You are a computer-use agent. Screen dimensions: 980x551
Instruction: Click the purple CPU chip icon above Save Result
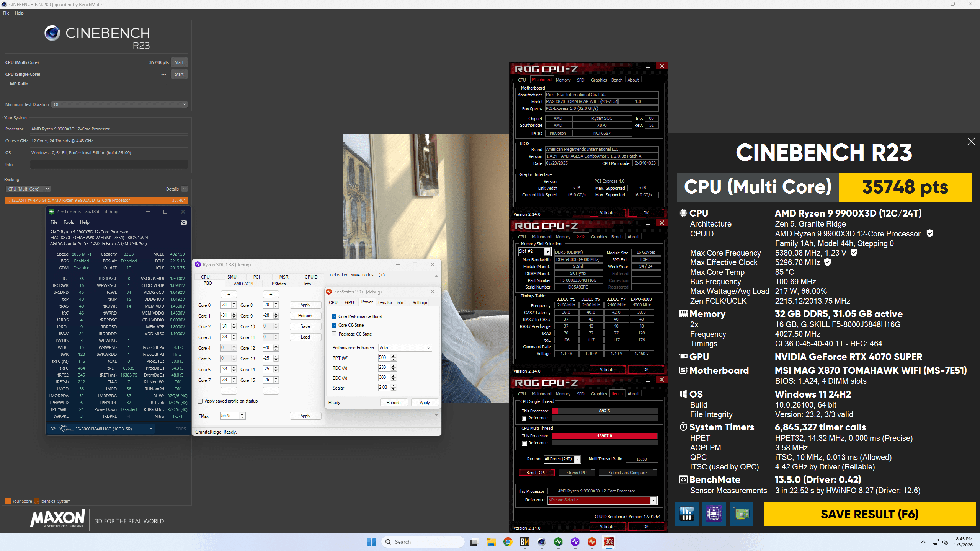point(714,514)
